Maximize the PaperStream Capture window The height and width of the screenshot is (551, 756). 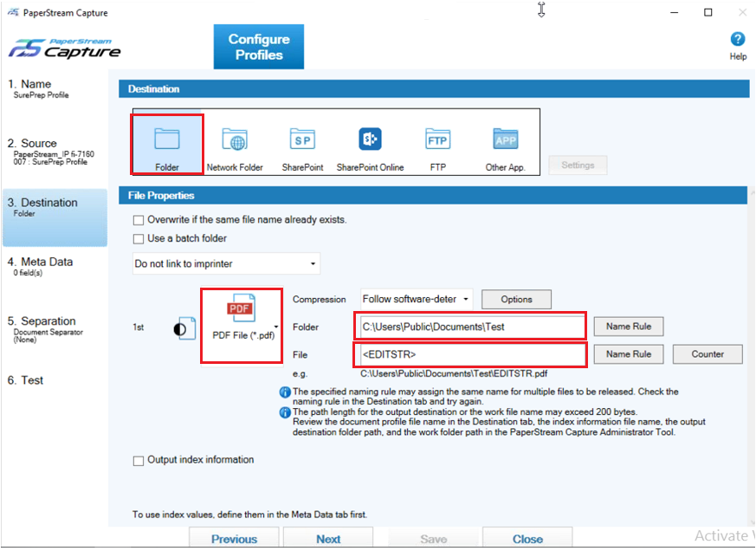point(708,12)
